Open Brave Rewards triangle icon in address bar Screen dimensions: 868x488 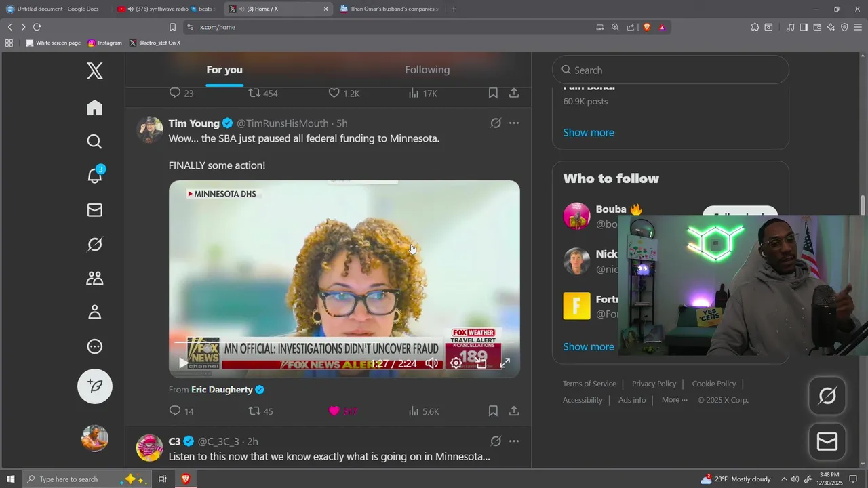(662, 27)
